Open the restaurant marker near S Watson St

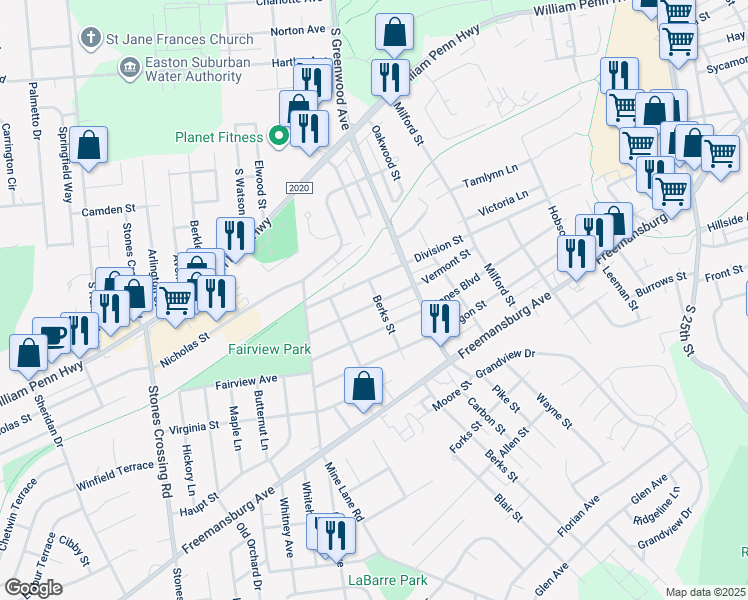point(235,239)
